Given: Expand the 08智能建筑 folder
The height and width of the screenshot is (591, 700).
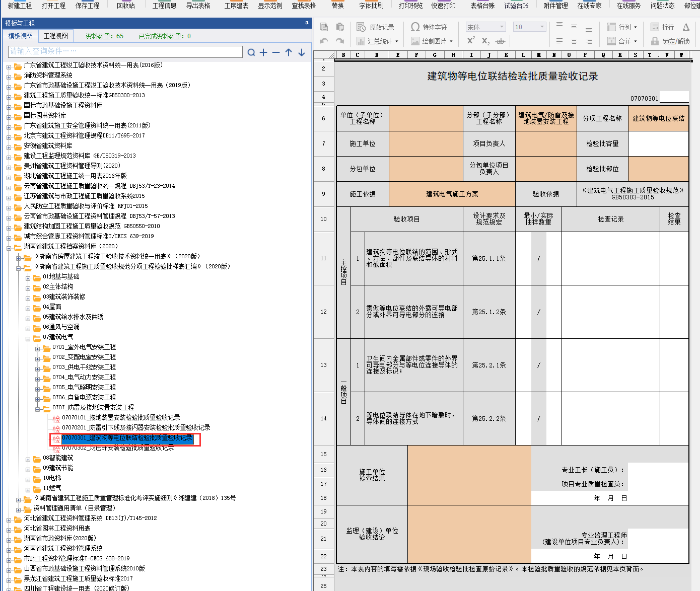Looking at the screenshot, I should (x=28, y=459).
